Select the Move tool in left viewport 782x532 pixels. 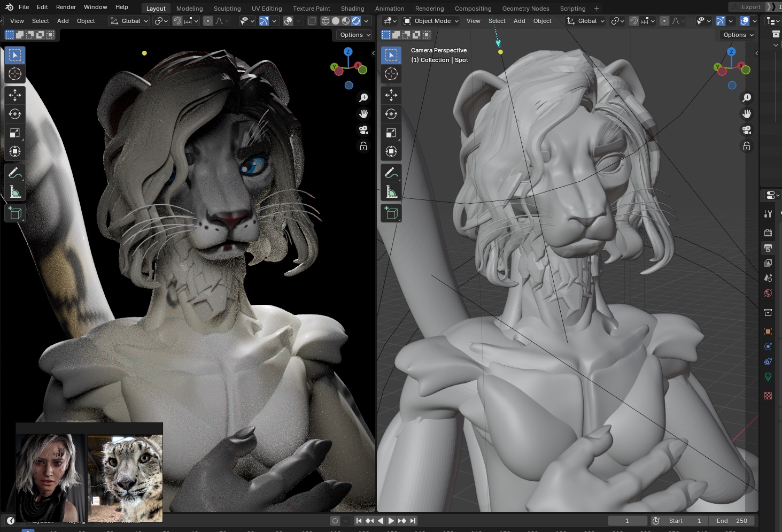[15, 95]
